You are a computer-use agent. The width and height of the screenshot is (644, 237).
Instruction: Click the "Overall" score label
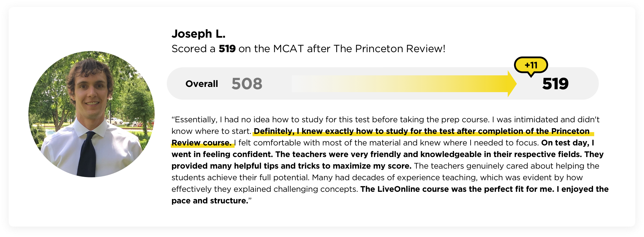(202, 84)
